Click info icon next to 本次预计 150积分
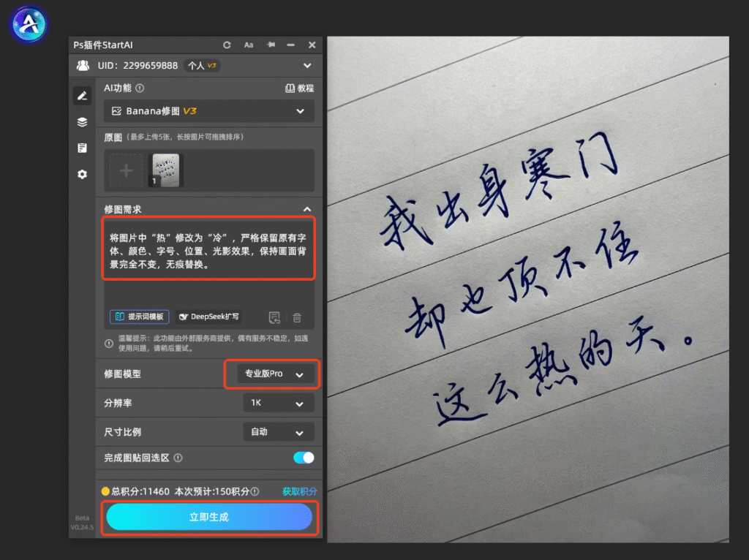Image resolution: width=749 pixels, height=560 pixels. pyautogui.click(x=255, y=491)
